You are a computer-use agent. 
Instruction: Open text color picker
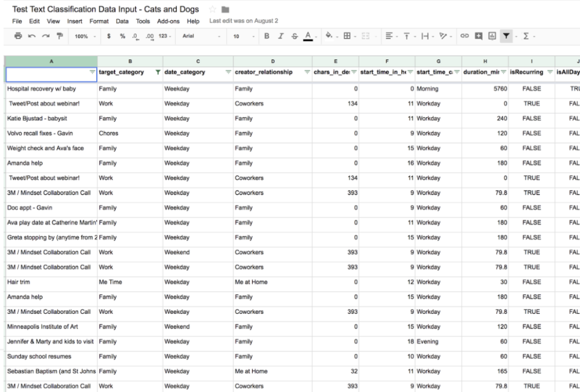pyautogui.click(x=308, y=36)
